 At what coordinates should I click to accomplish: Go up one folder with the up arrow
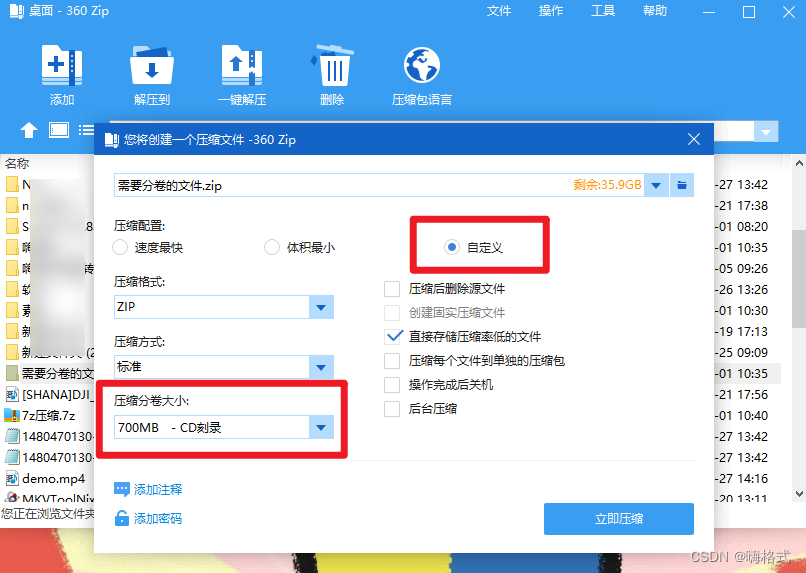[29, 131]
